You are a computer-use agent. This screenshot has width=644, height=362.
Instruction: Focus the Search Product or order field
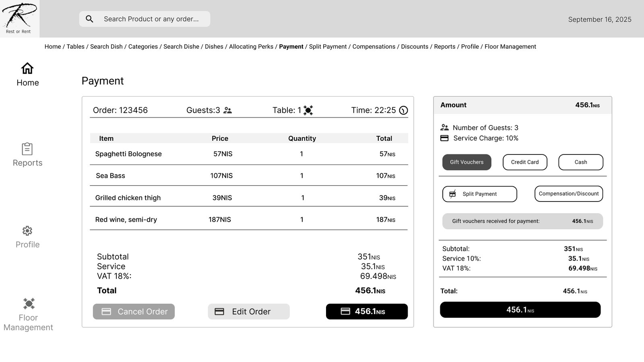151,19
